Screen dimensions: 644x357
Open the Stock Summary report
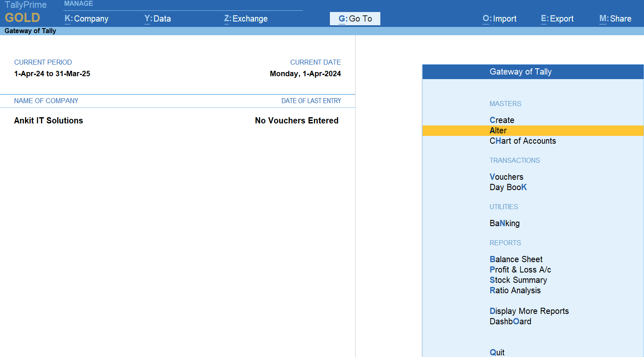click(x=518, y=280)
